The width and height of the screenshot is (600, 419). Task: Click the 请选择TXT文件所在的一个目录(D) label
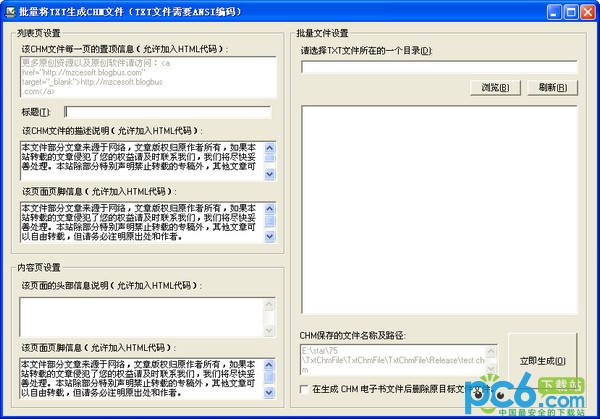tap(366, 51)
